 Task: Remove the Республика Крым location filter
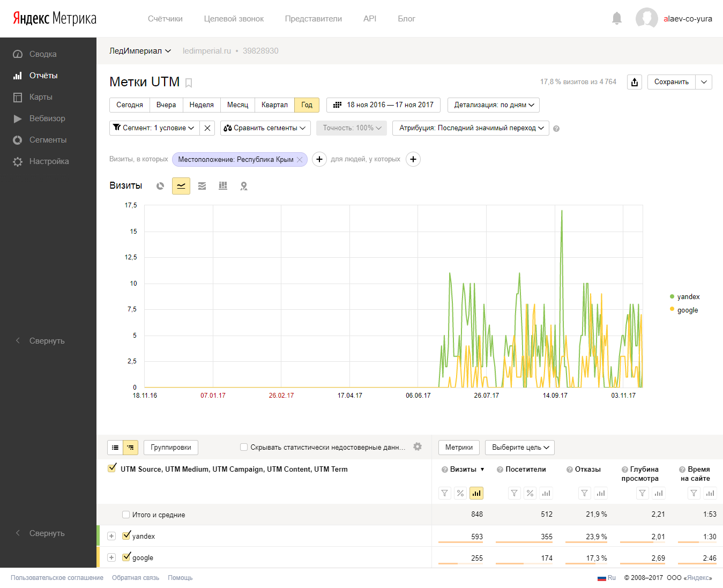(300, 160)
